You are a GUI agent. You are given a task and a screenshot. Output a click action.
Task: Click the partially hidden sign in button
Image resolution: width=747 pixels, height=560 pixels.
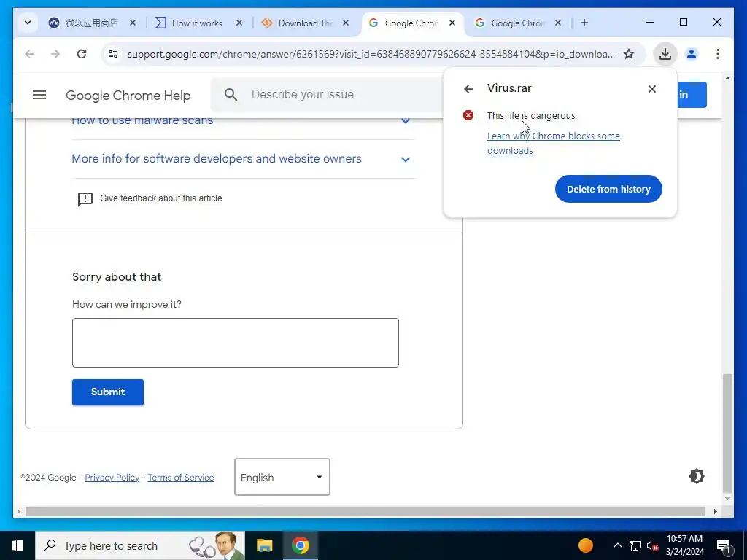pos(692,94)
